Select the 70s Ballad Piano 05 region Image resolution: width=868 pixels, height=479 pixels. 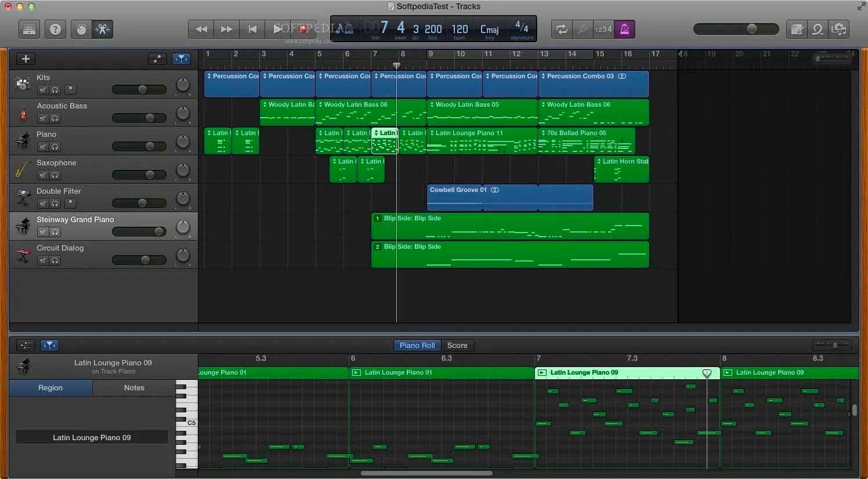[587, 141]
